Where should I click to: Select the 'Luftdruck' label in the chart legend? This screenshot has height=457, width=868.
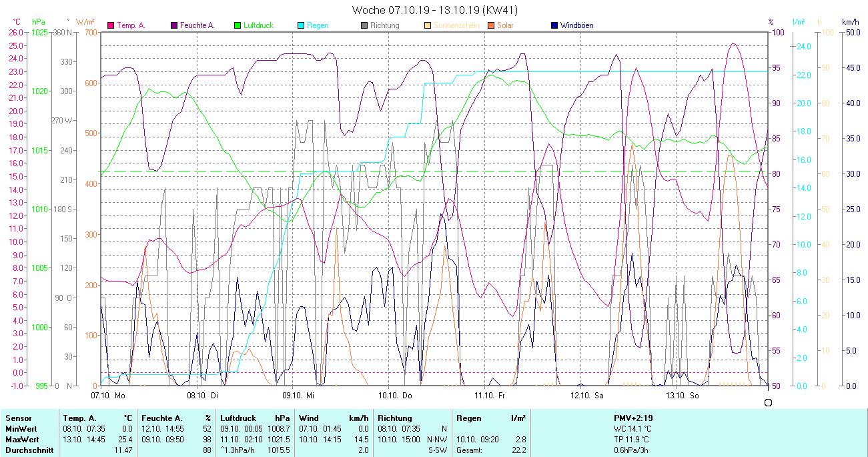point(258,25)
